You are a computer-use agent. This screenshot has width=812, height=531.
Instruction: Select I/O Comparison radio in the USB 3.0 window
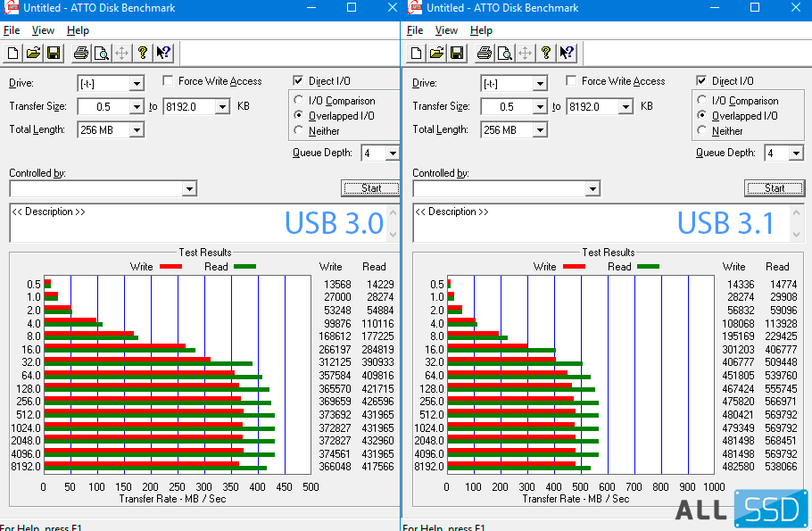300,101
